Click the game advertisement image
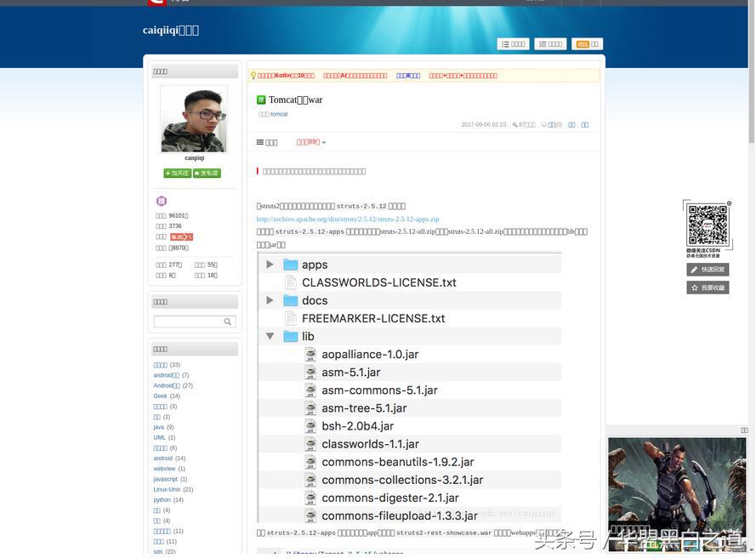The image size is (756, 558). (677, 494)
